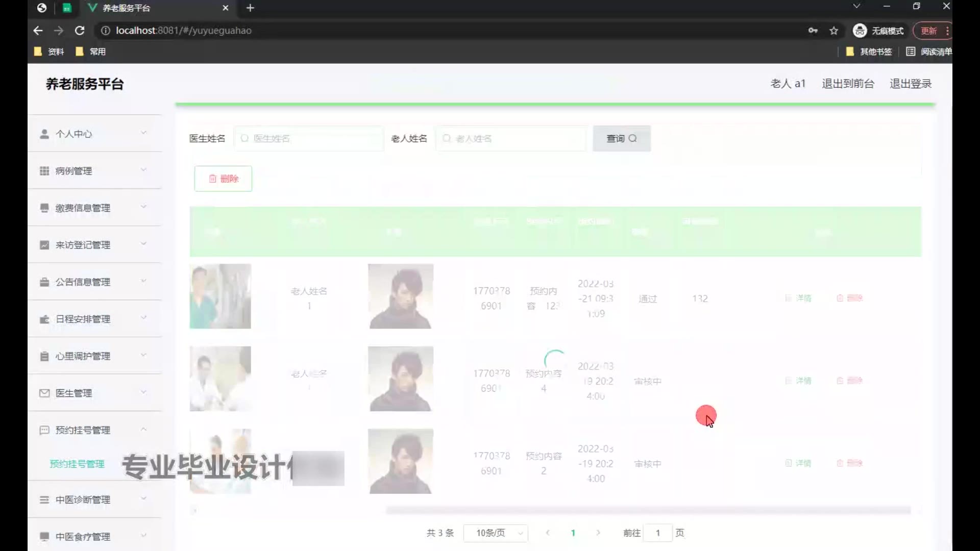Click 医生管理 envelope icon in sidebar

(x=44, y=393)
